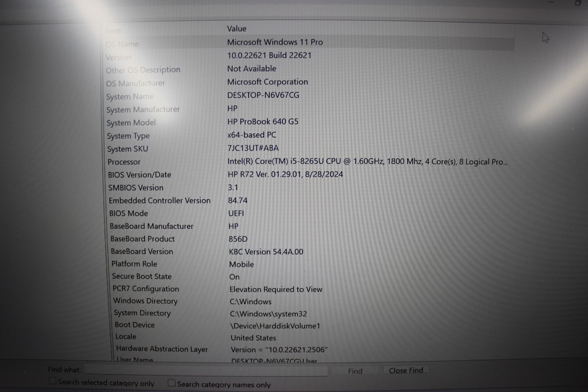Focus the 'Find what' input field
588x392 pixels.
[206, 370]
